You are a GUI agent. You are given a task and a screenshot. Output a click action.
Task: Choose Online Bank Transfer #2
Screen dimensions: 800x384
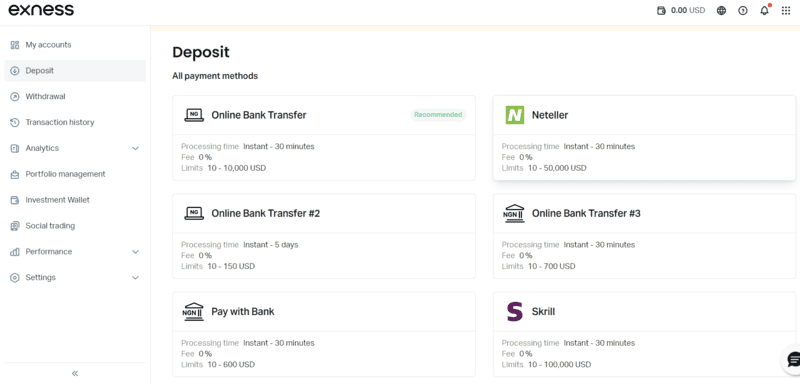click(324, 236)
